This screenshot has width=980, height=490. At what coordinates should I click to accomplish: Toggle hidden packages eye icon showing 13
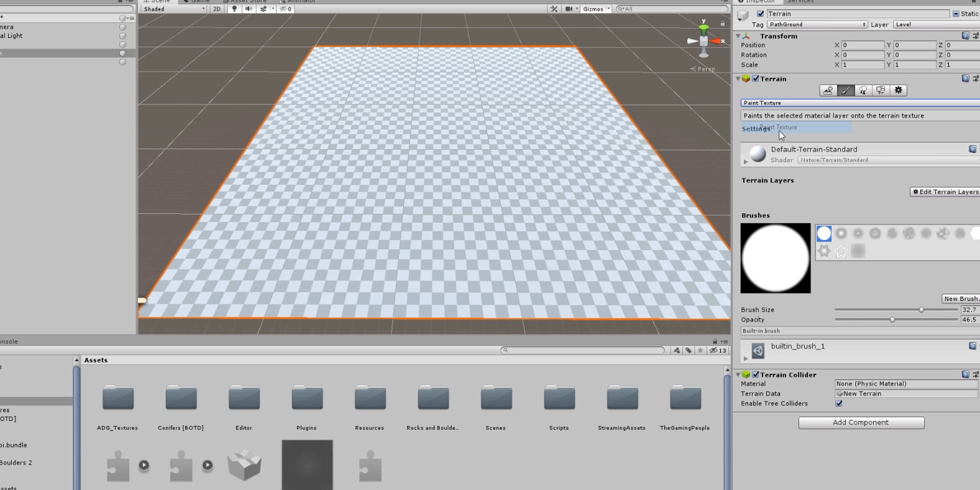click(x=718, y=350)
